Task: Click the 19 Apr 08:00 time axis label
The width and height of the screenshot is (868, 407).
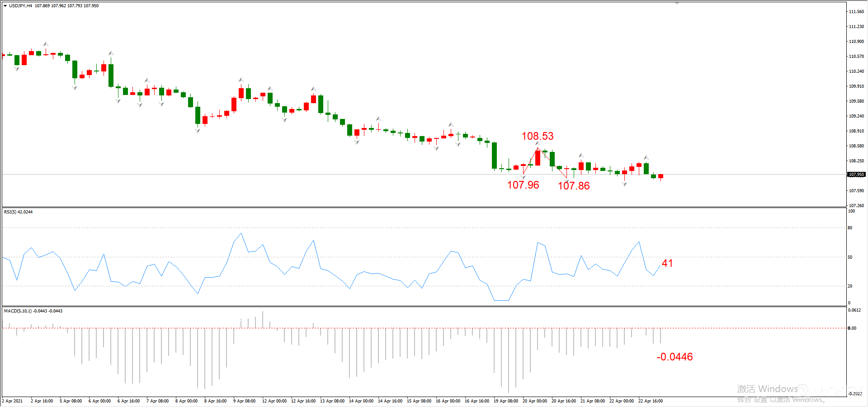Action: pyautogui.click(x=506, y=401)
